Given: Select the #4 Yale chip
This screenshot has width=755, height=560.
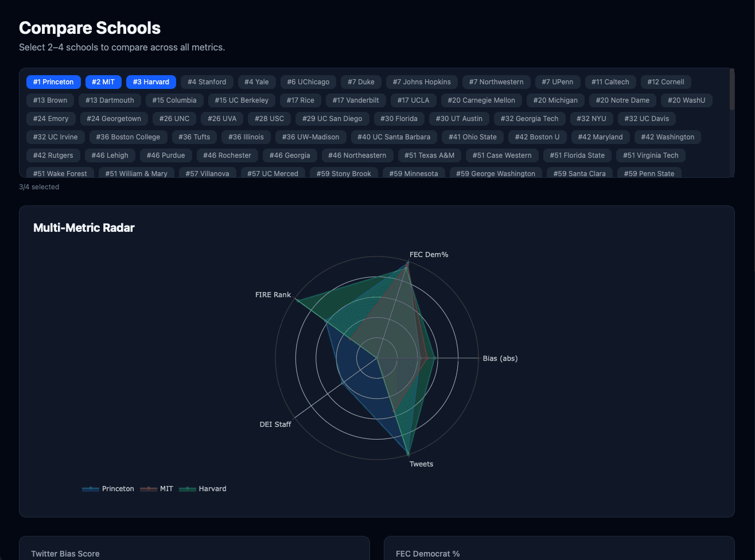Looking at the screenshot, I should [256, 82].
